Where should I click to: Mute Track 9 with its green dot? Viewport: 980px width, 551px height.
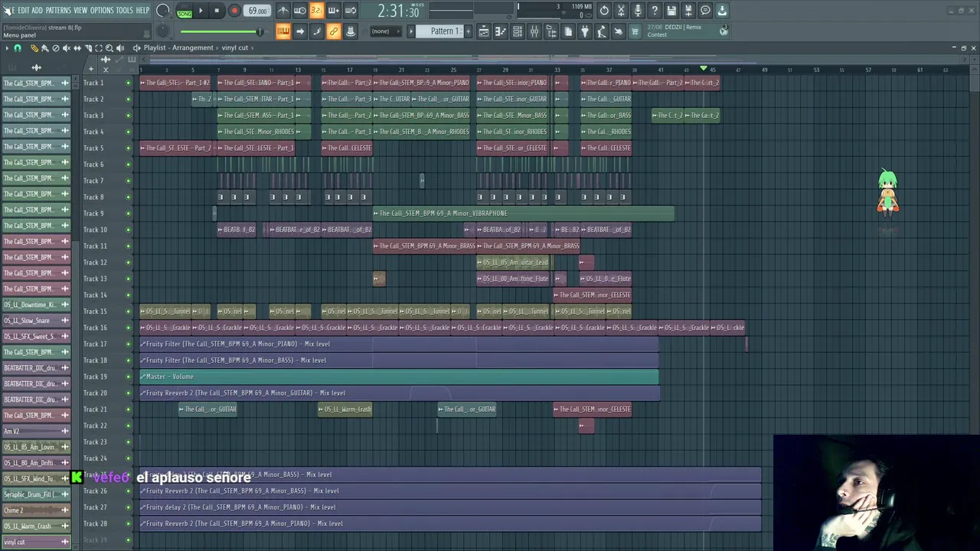[128, 214]
